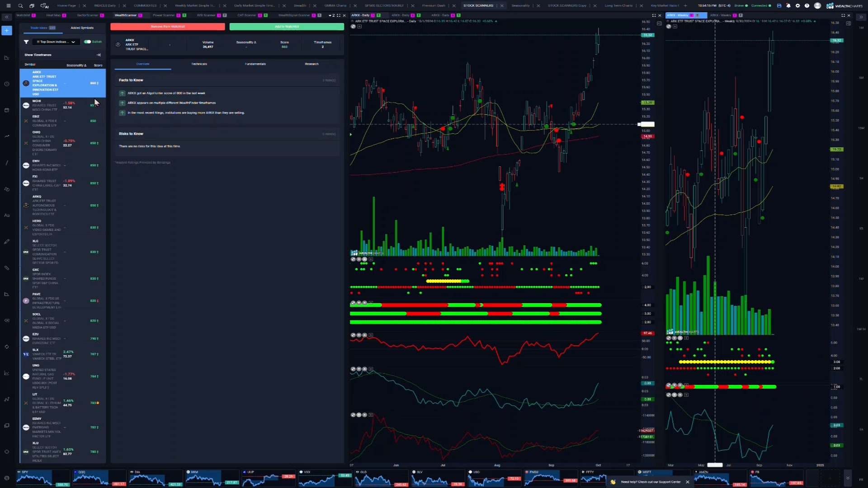Screen dimensions: 868x488
Task: Open options menu for Seasonality tab
Action: pos(533,6)
